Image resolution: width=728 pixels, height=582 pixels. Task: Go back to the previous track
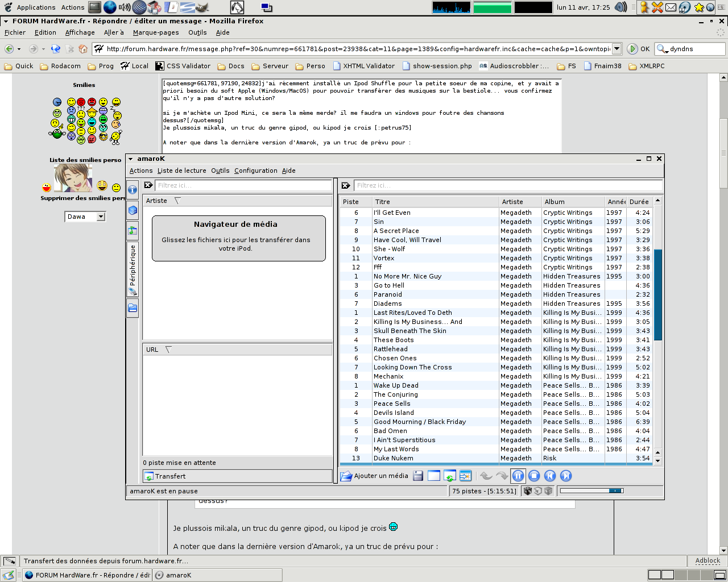[x=550, y=476]
